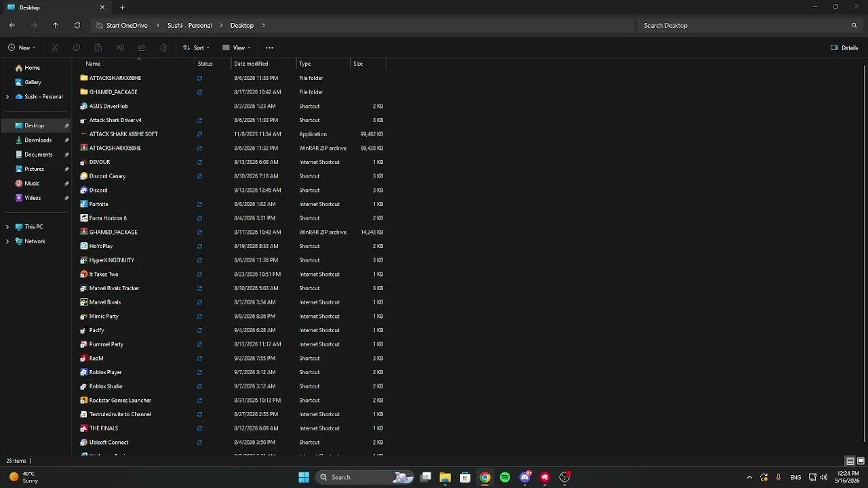The height and width of the screenshot is (488, 868).
Task: Open the Windows Start menu
Action: pos(304,477)
